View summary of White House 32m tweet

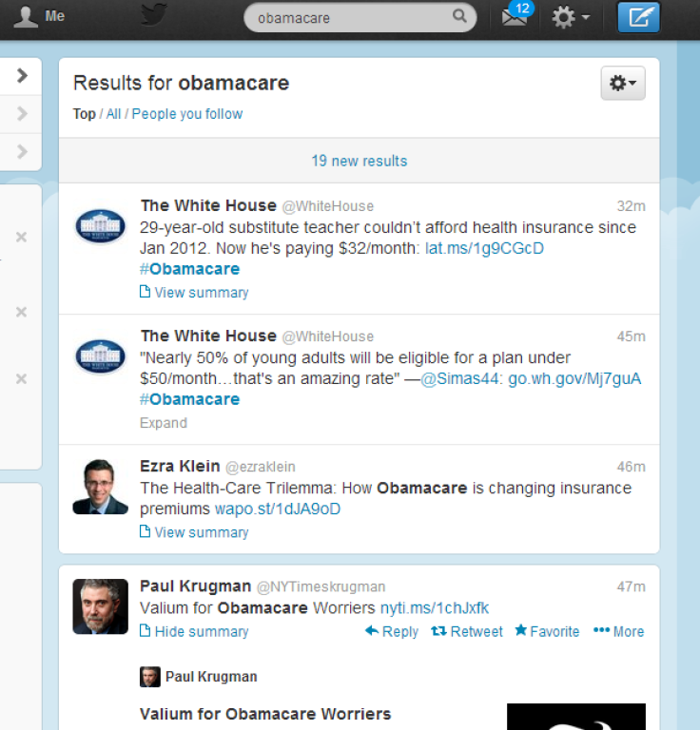point(194,293)
